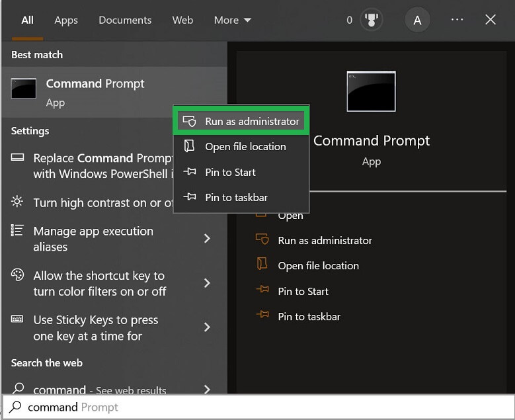This screenshot has width=515, height=420.
Task: Open Manage app execution aliases setting
Action: click(114, 239)
